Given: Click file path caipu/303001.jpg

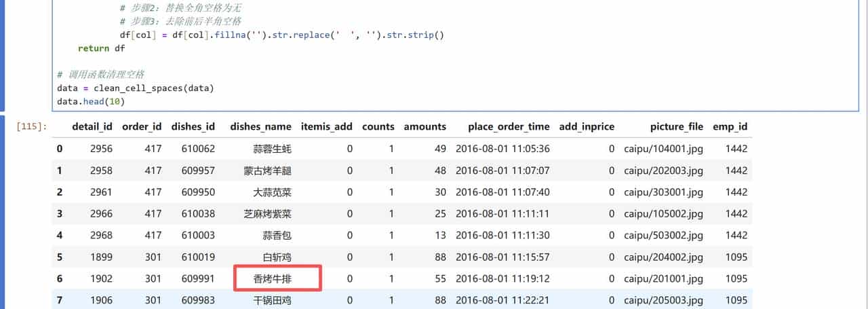Looking at the screenshot, I should 664,192.
